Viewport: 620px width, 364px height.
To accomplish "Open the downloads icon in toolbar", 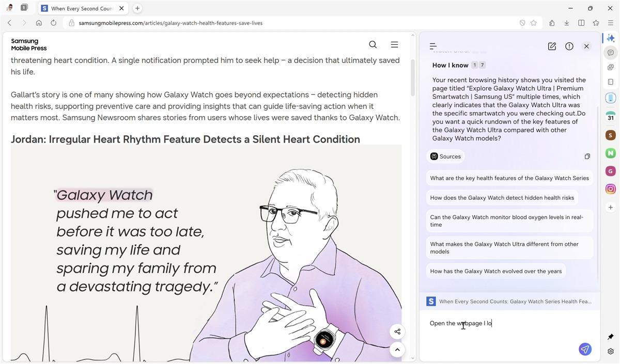I will (567, 23).
